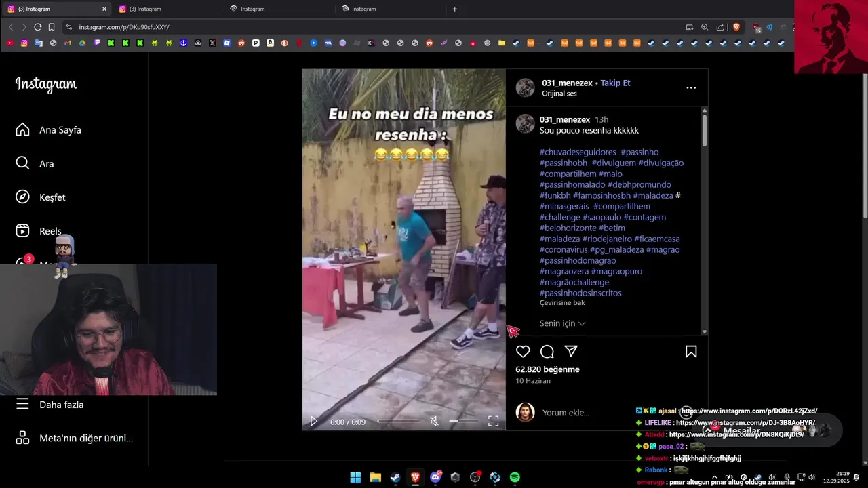The height and width of the screenshot is (488, 868).
Task: Switch to third Instagram tab
Action: tap(279, 9)
